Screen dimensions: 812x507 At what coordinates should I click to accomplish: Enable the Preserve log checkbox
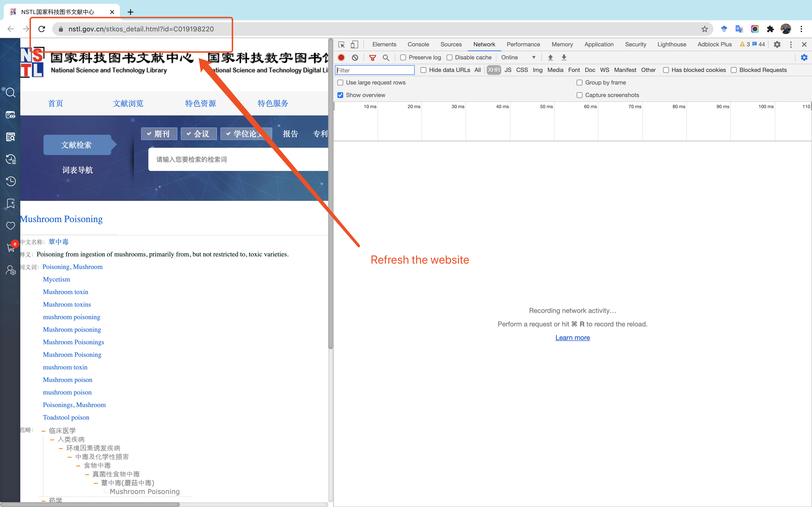pyautogui.click(x=403, y=57)
